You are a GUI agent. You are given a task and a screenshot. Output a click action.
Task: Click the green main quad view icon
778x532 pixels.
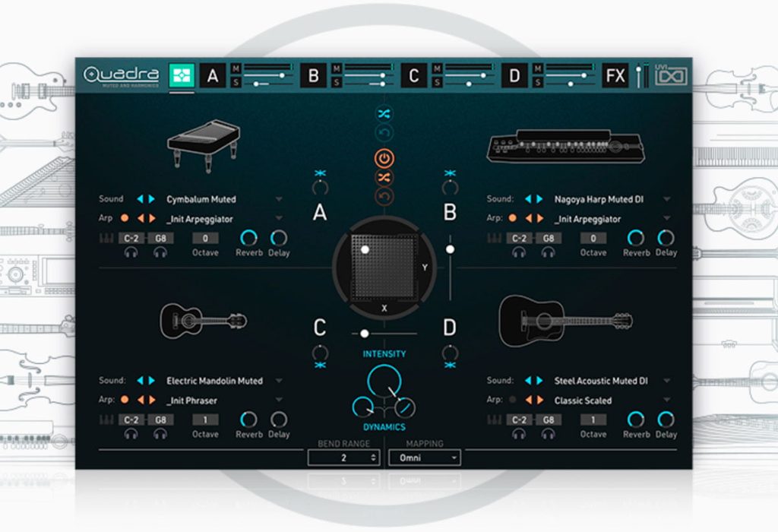point(182,75)
